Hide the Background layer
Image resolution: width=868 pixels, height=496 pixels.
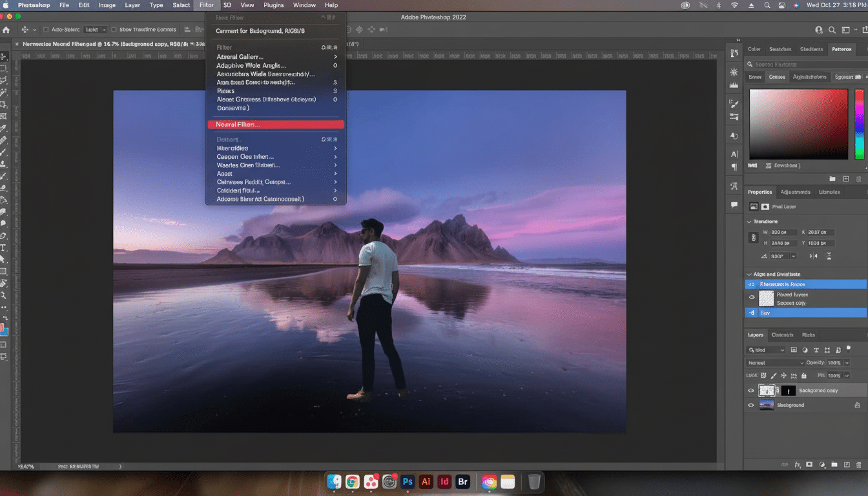(750, 405)
